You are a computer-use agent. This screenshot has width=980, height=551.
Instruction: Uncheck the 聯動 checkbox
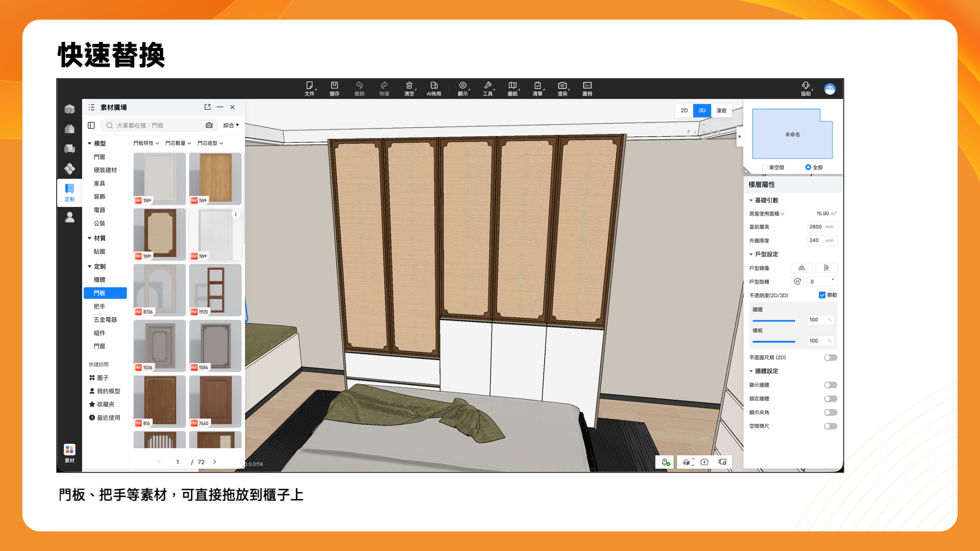822,295
